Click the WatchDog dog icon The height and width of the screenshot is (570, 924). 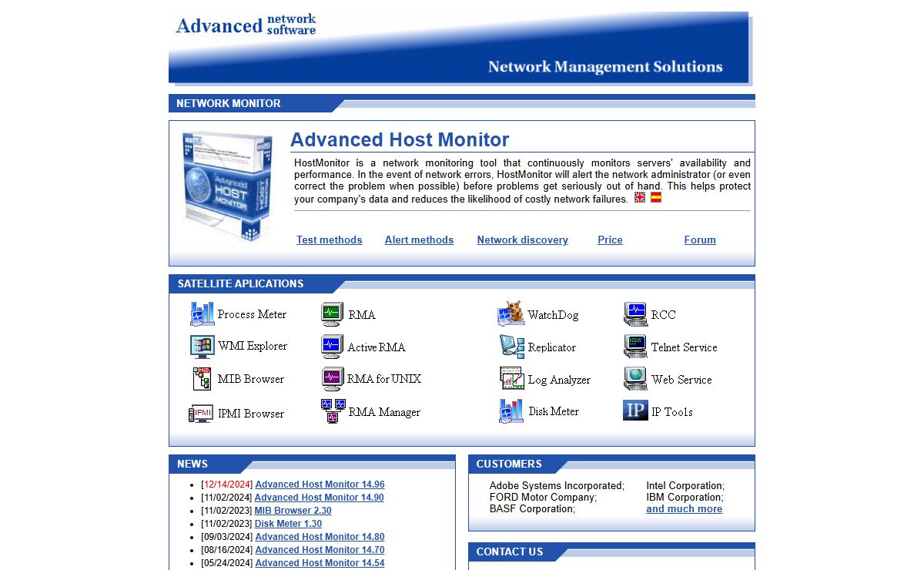[x=511, y=313]
